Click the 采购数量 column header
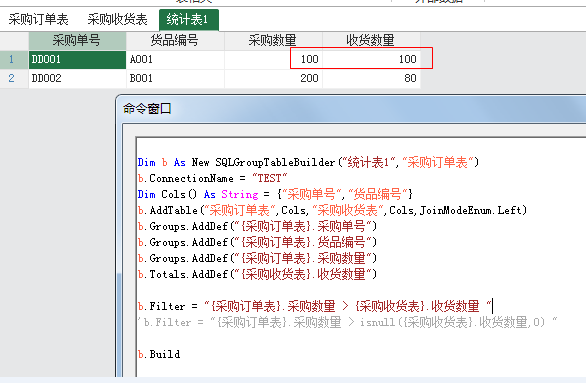The image size is (586, 383). (273, 40)
